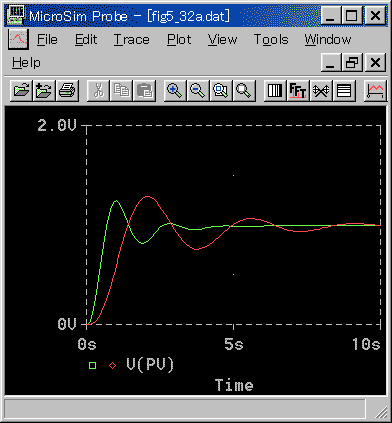Image resolution: width=392 pixels, height=423 pixels.
Task: Click the document icon beside File menu
Action: (x=18, y=39)
